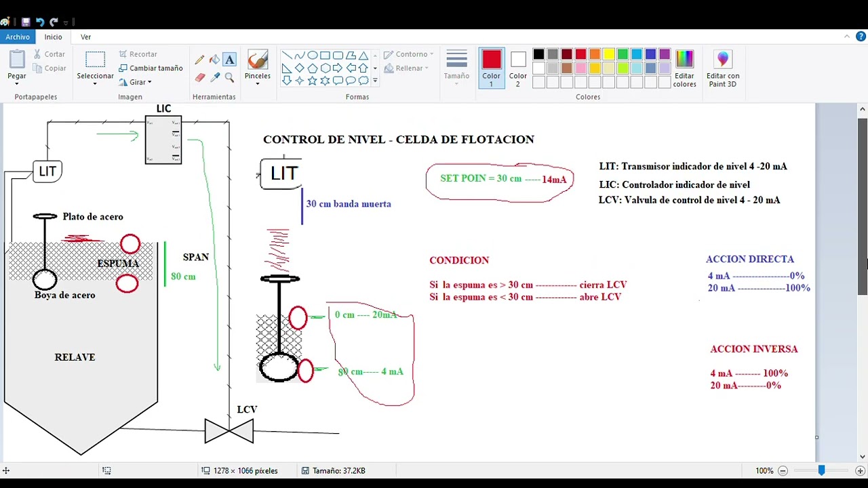Click the Recortar crop button
Screen dimensions: 868x488
(138, 54)
